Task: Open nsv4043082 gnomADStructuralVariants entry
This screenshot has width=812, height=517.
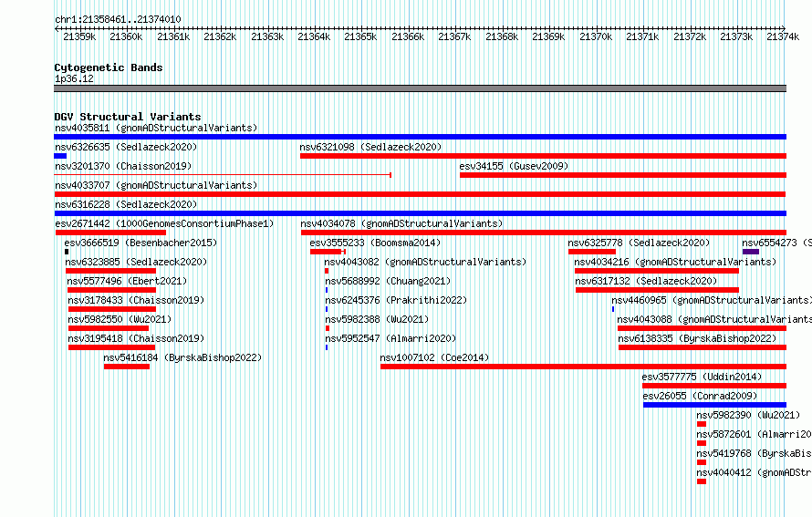Action: (x=425, y=262)
